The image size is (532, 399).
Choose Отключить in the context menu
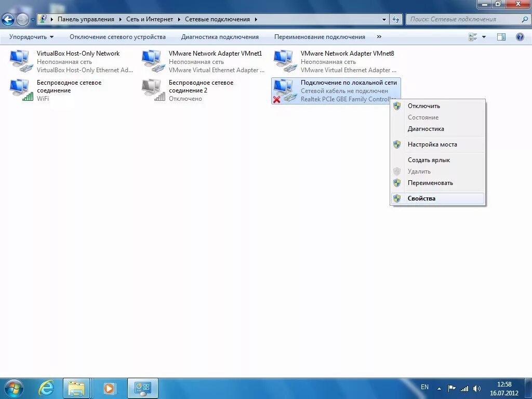coord(423,106)
